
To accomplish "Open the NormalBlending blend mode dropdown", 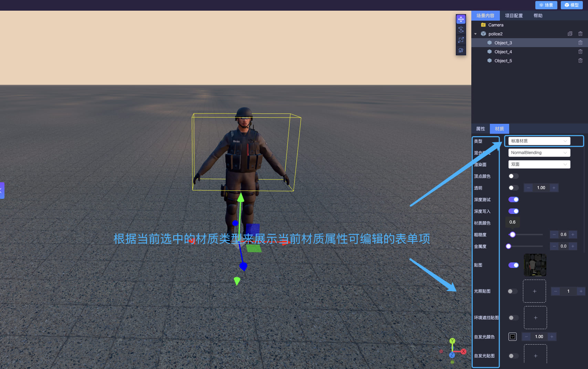I will (539, 153).
